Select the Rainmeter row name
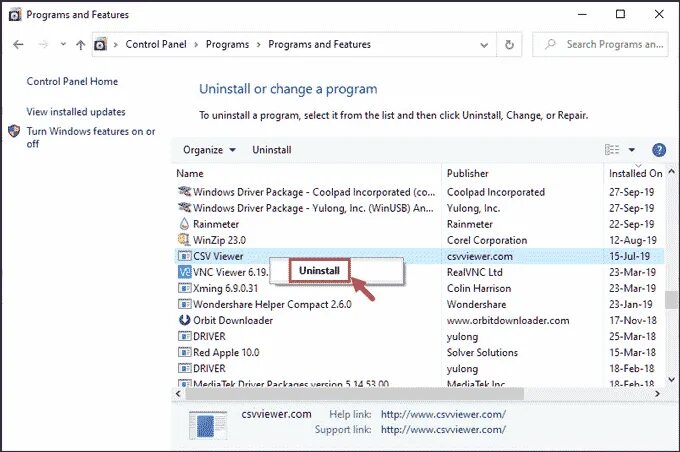Image resolution: width=680 pixels, height=452 pixels. [x=216, y=224]
